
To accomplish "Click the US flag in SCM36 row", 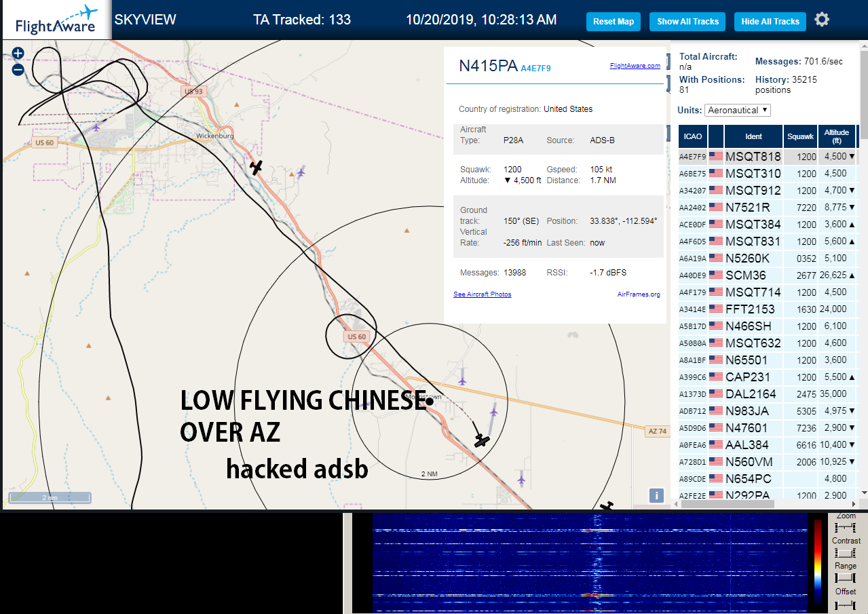I will tap(716, 275).
